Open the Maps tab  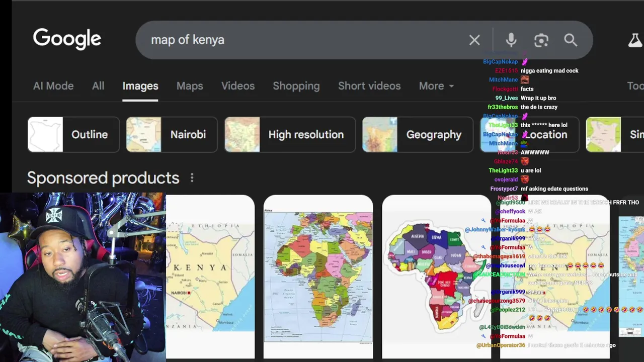tap(190, 86)
